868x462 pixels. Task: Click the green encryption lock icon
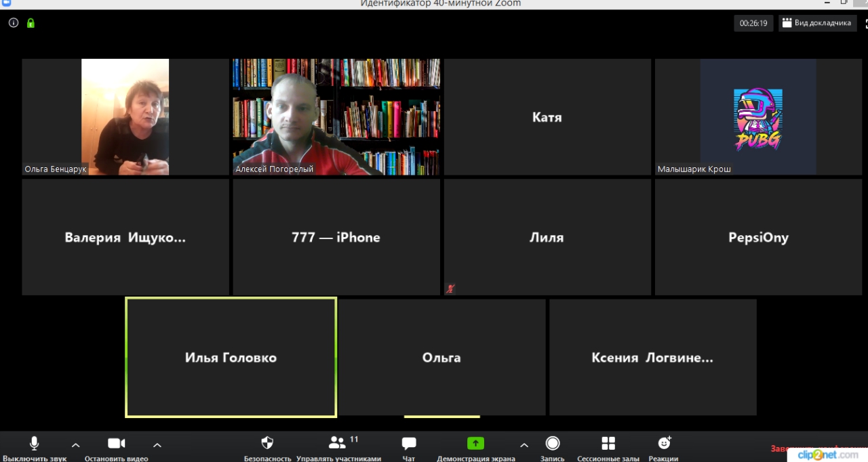tap(31, 23)
